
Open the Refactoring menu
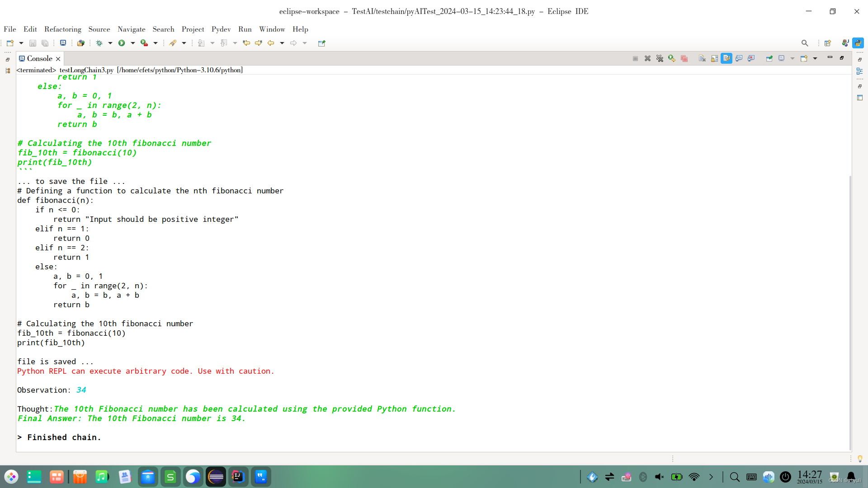pyautogui.click(x=63, y=29)
